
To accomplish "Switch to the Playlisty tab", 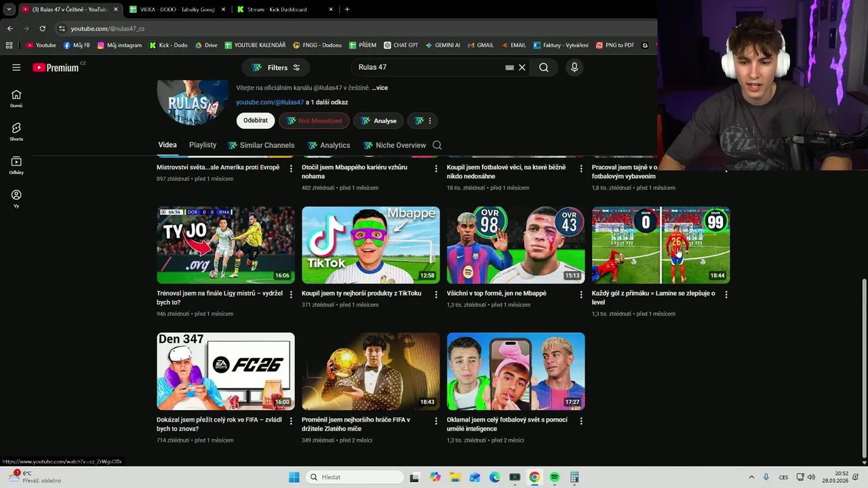I will (x=203, y=145).
